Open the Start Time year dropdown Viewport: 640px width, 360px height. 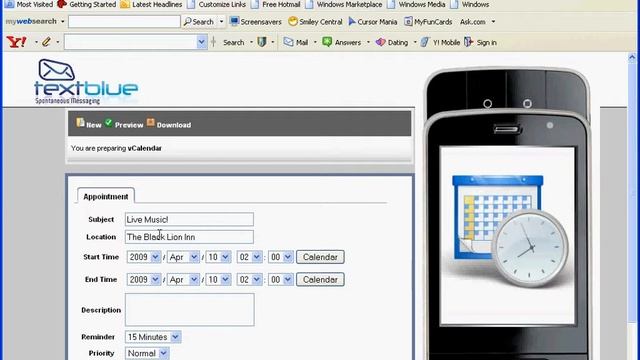pyautogui.click(x=144, y=257)
